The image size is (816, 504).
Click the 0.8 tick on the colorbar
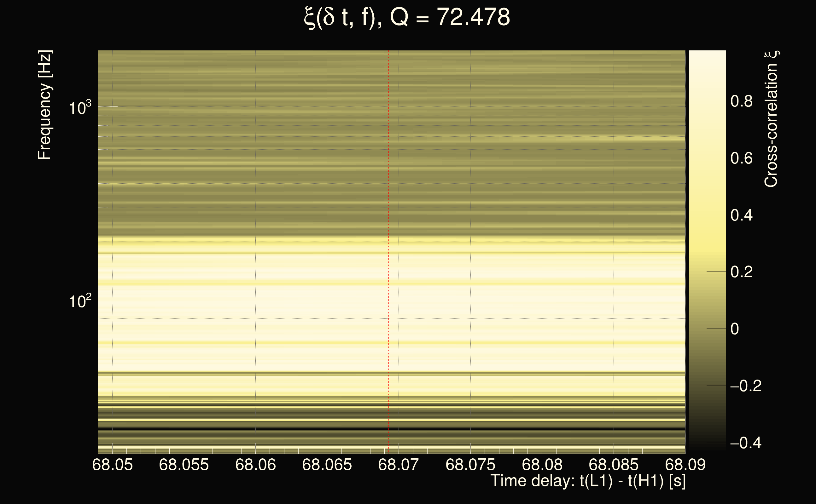[x=741, y=101]
